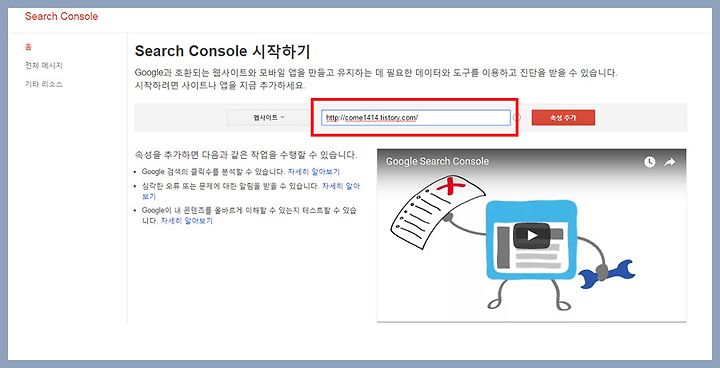
Task: Open 전체 메시지 in the sidebar
Action: coord(44,66)
